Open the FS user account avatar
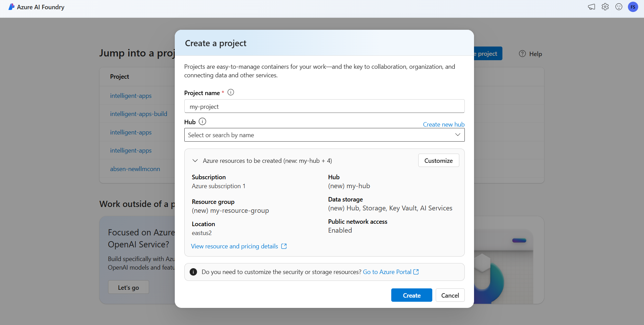Screen dimensions: 644x325 click(x=633, y=7)
